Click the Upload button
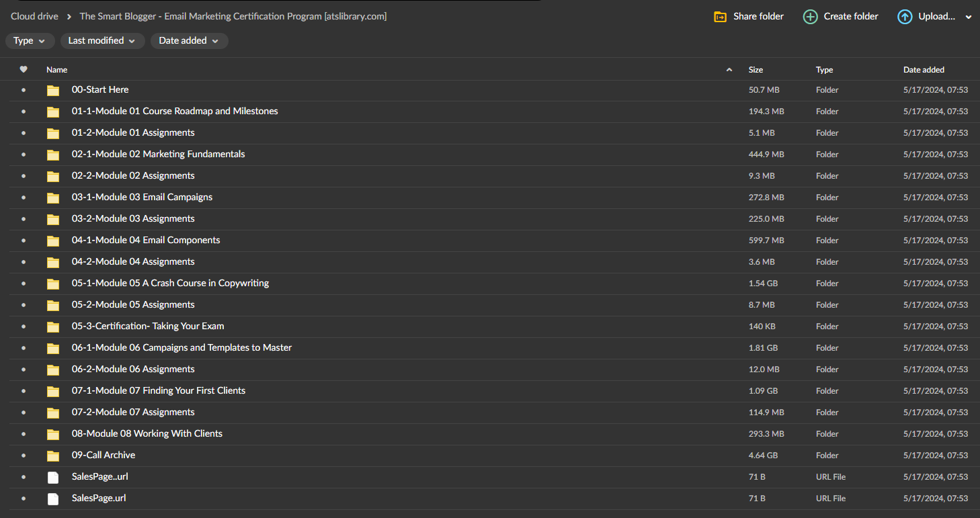The height and width of the screenshot is (518, 980). [926, 16]
